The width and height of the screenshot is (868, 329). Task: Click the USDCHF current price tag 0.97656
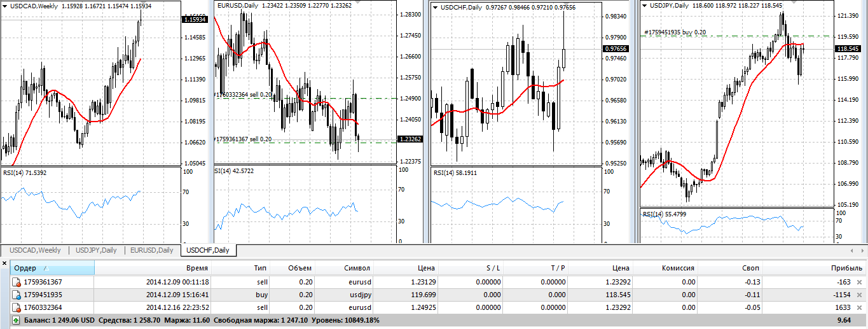pos(616,48)
